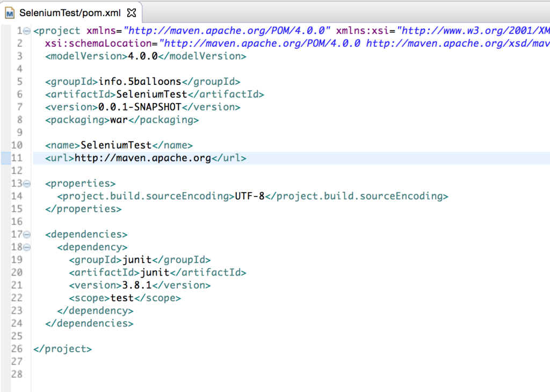Click the scope test value
The width and height of the screenshot is (550, 392).
[122, 297]
